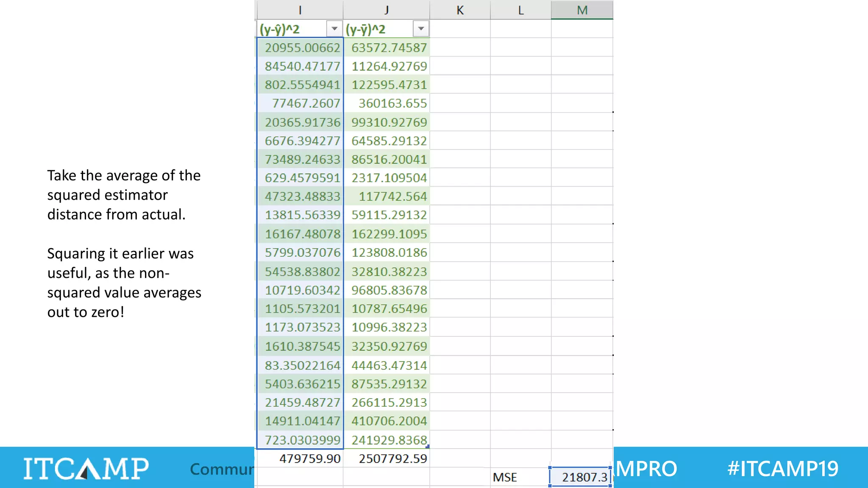Image resolution: width=868 pixels, height=488 pixels.
Task: Click the column J total 2507792.59
Action: (x=387, y=458)
